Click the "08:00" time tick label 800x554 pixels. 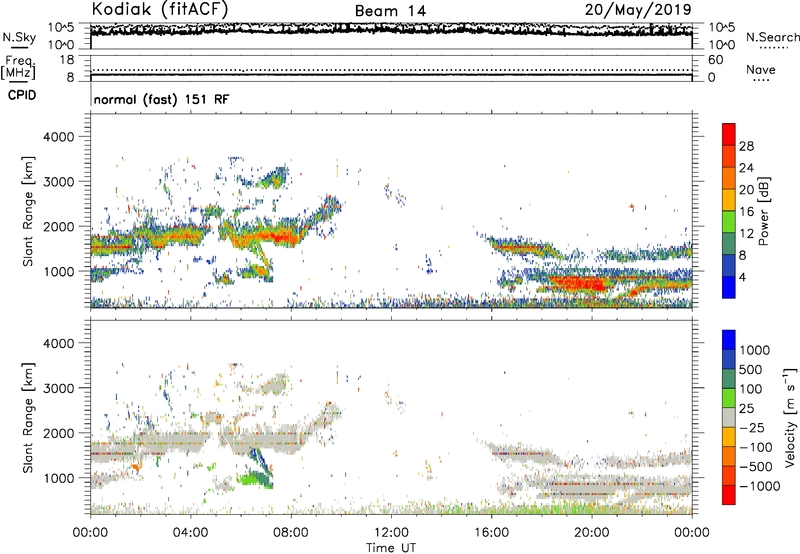(x=290, y=533)
